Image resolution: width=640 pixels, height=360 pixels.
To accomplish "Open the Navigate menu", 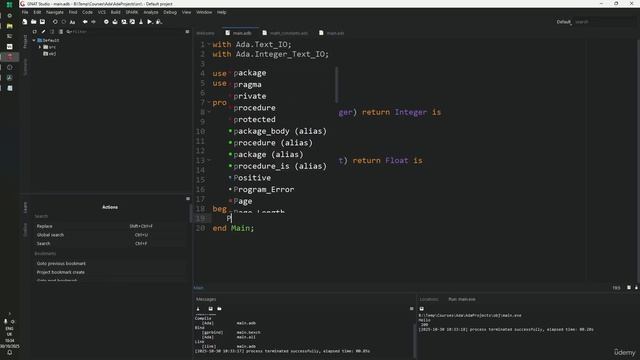I will [55, 12].
